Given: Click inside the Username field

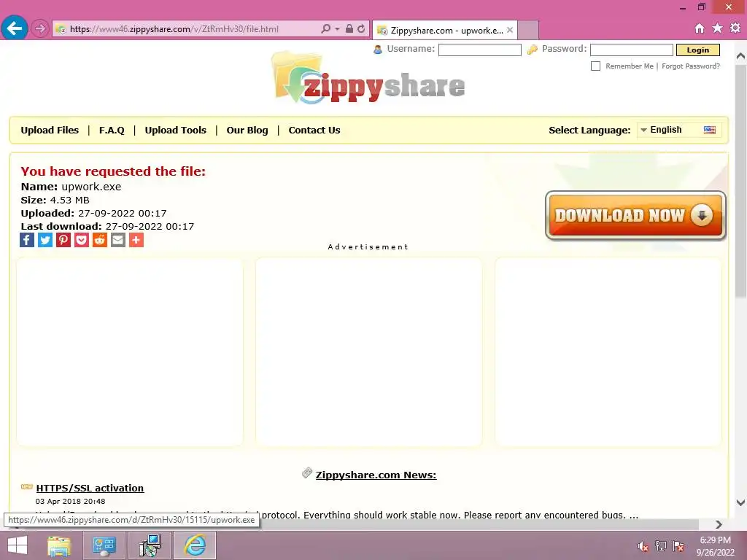Looking at the screenshot, I should click(x=479, y=50).
